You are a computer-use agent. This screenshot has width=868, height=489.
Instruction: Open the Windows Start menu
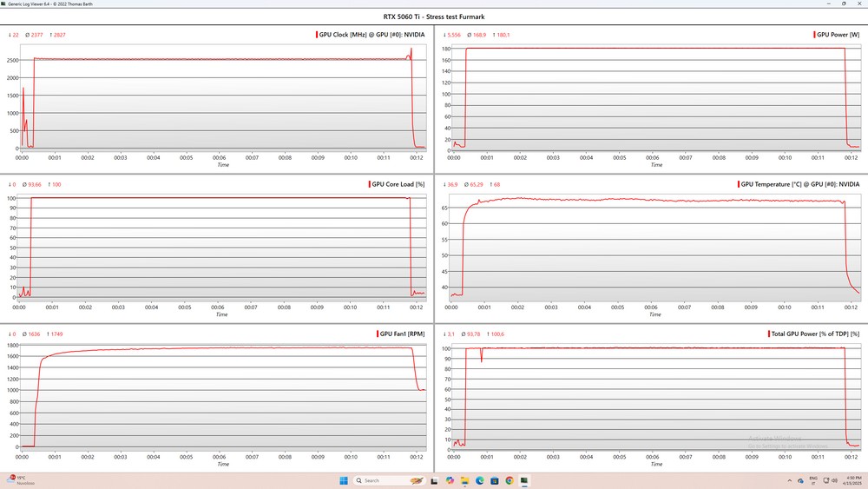(344, 480)
